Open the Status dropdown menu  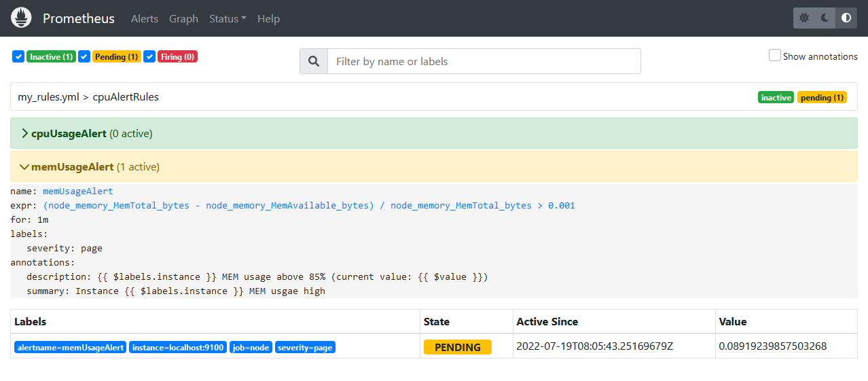click(x=228, y=18)
